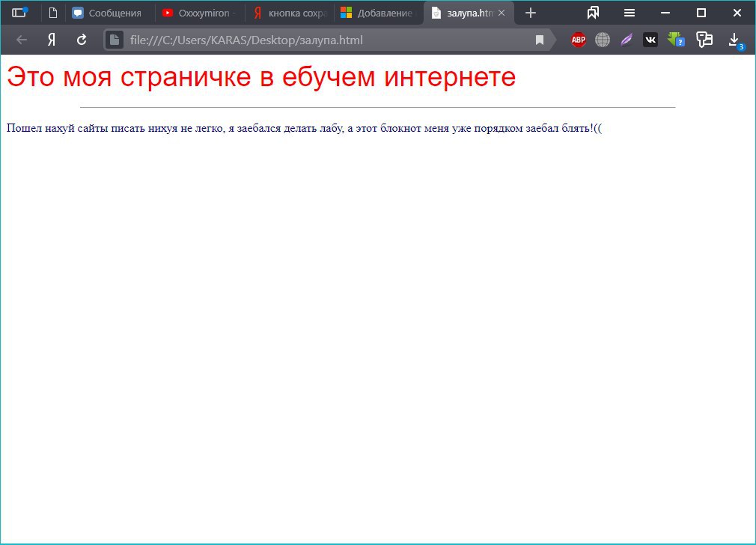Viewport: 756px width, 545px height.
Task: Open the feedback chat bubble icon
Action: pos(704,40)
